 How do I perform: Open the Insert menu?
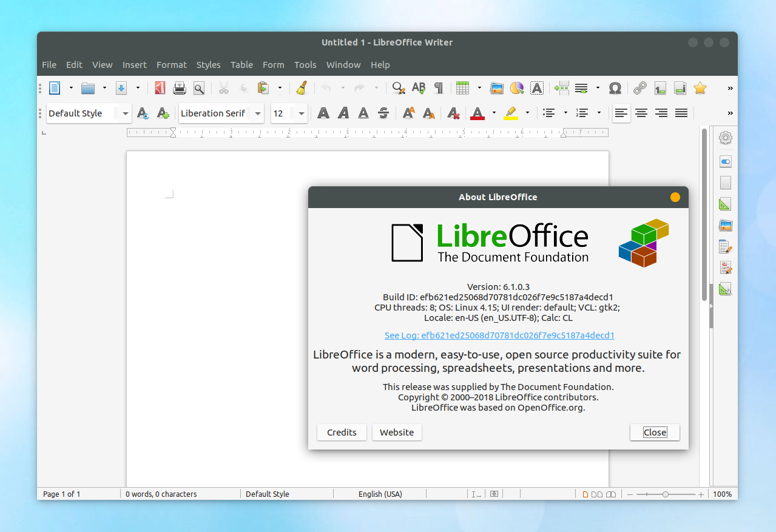click(134, 65)
